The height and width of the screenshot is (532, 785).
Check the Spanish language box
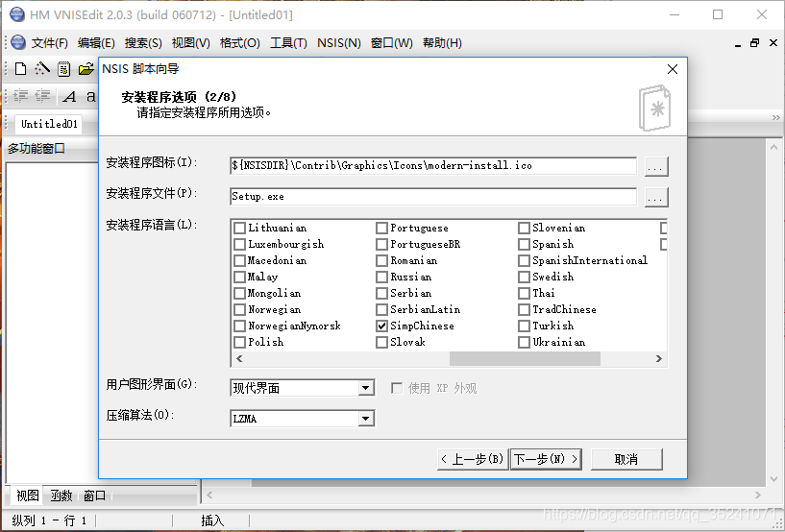tap(525, 244)
